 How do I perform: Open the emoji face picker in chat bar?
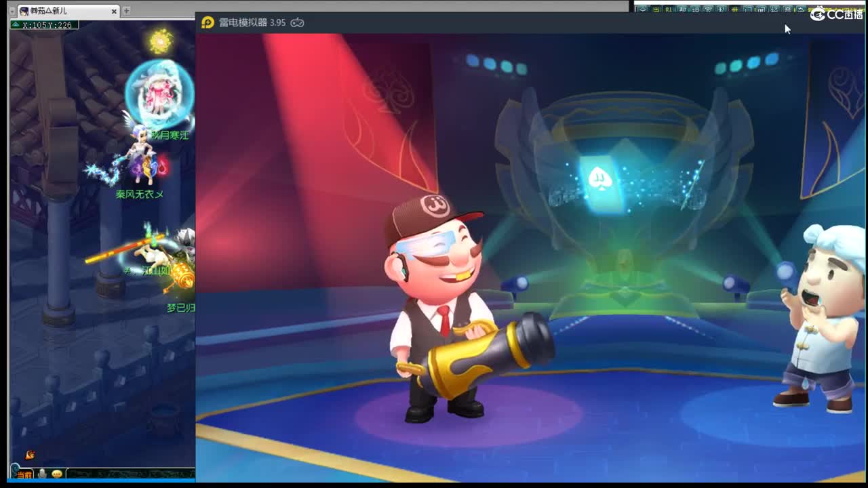coord(57,474)
